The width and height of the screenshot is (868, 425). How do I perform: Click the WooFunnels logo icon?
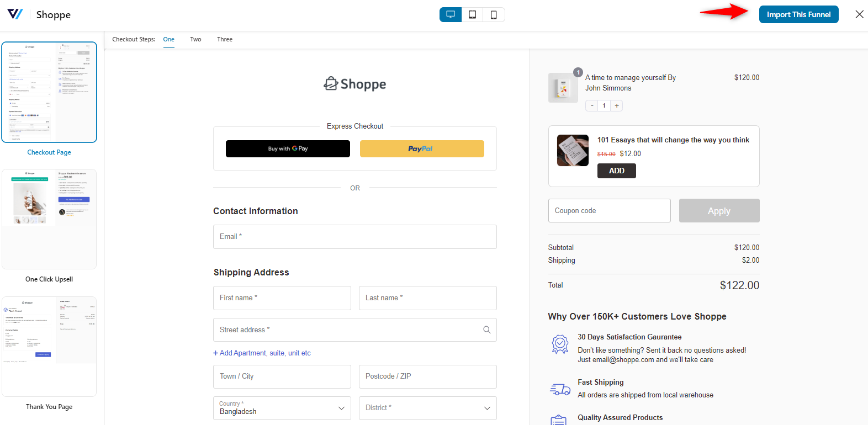(x=15, y=14)
